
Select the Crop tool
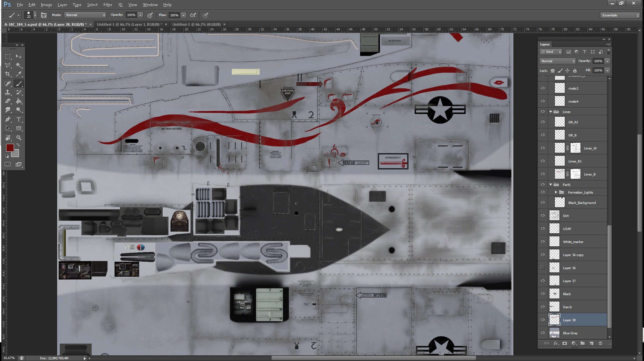point(8,74)
